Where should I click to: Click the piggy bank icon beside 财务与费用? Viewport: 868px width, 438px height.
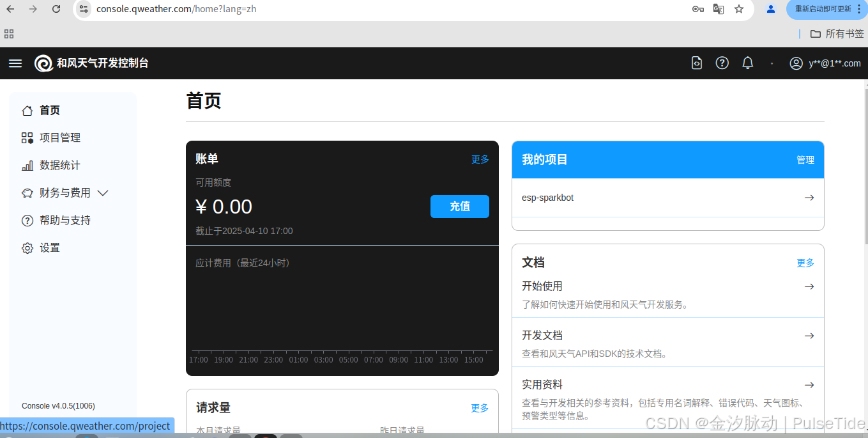[27, 193]
